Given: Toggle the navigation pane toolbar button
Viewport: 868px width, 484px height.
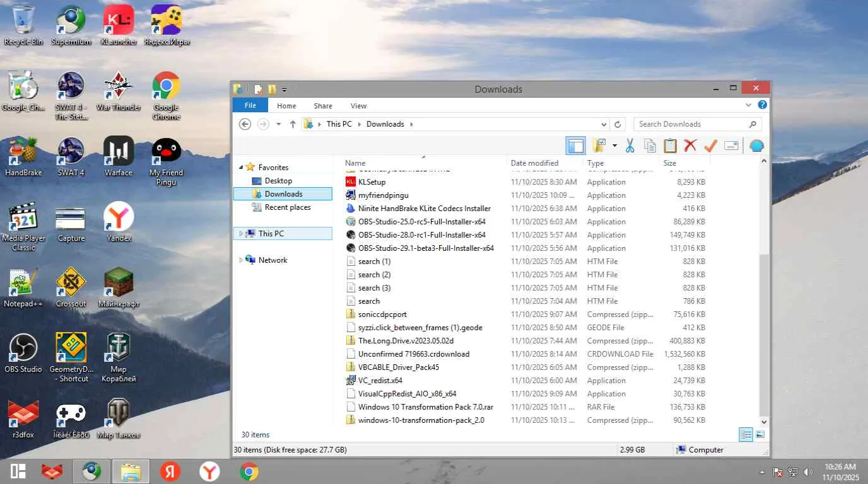Looking at the screenshot, I should 575,146.
